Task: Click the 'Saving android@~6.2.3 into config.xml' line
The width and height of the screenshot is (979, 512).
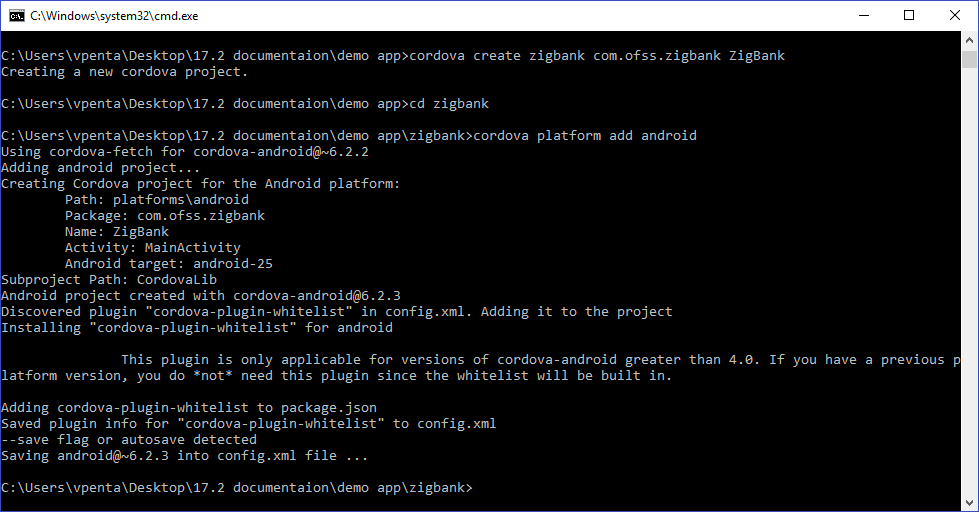Action: coord(185,456)
